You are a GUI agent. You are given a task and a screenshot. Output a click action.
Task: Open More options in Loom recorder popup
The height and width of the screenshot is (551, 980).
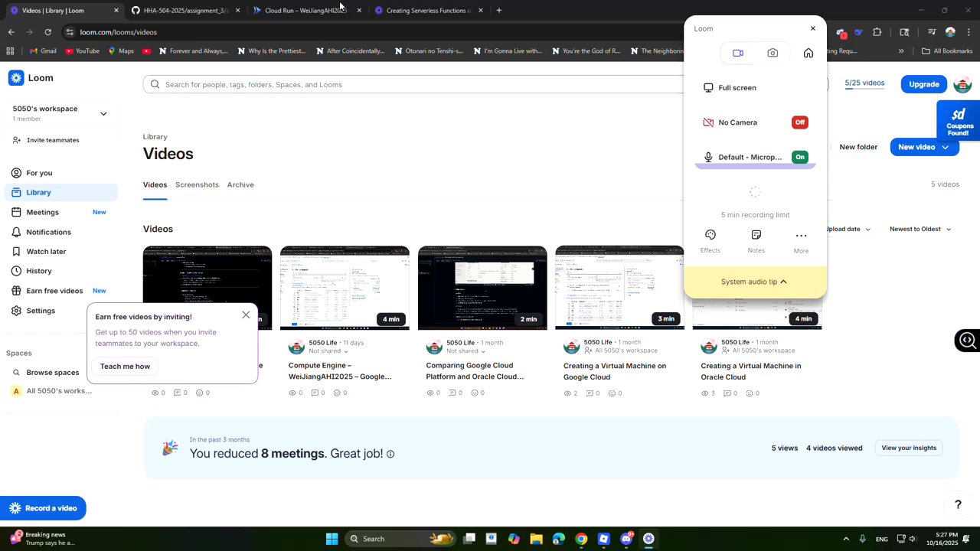click(x=801, y=241)
